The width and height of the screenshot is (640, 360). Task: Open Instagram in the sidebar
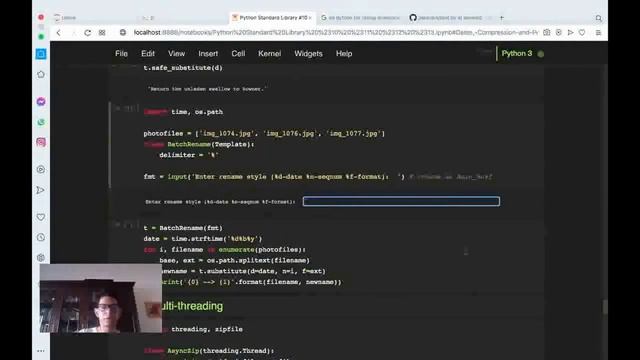[x=41, y=142]
